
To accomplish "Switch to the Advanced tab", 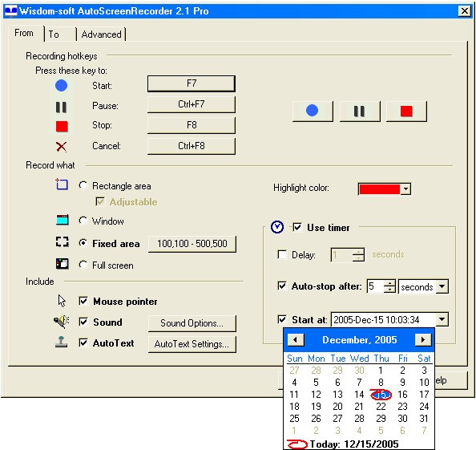I will [x=102, y=34].
